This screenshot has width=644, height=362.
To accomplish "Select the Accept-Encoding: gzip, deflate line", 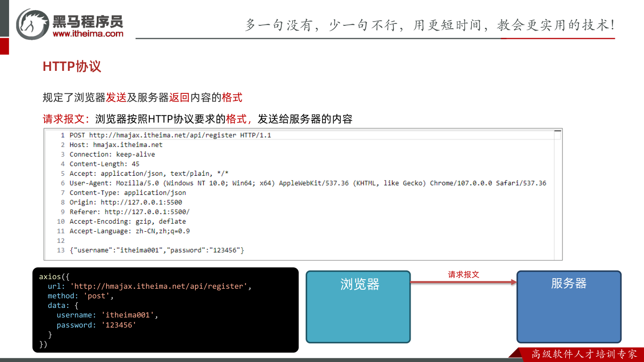I will tap(127, 222).
